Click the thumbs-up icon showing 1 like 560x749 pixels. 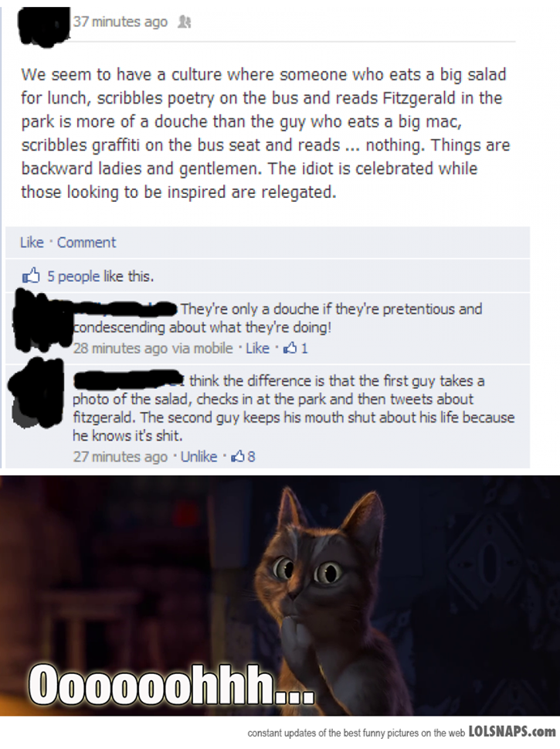tap(290, 349)
